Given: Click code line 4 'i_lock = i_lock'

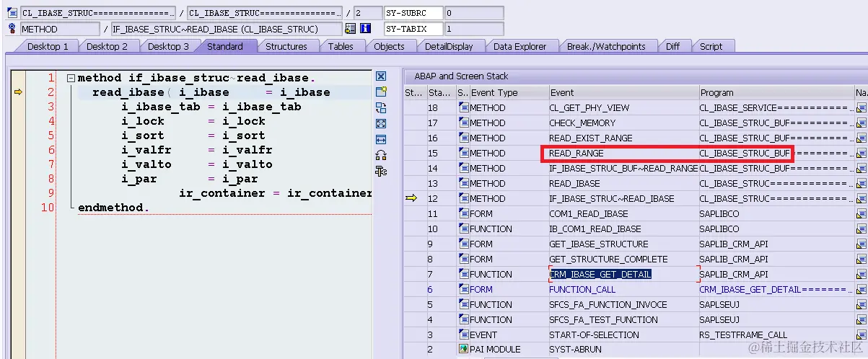Looking at the screenshot, I should point(193,121).
